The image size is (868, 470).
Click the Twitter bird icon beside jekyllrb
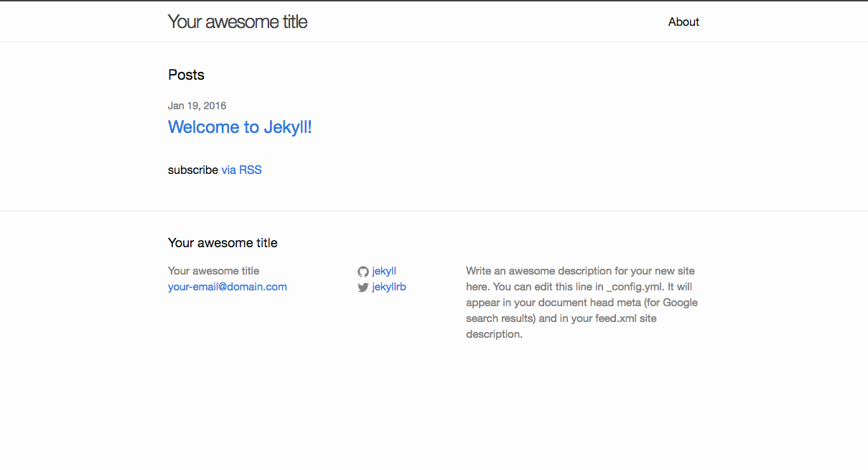363,287
